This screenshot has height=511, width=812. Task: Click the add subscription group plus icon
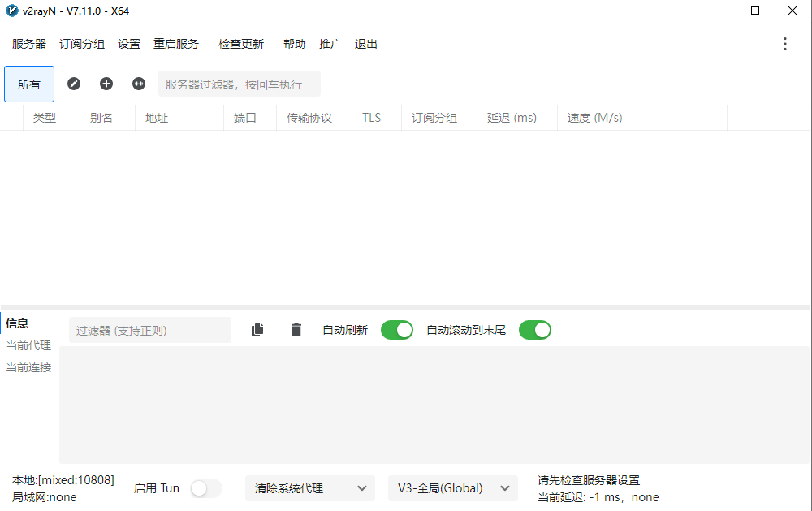(x=106, y=84)
